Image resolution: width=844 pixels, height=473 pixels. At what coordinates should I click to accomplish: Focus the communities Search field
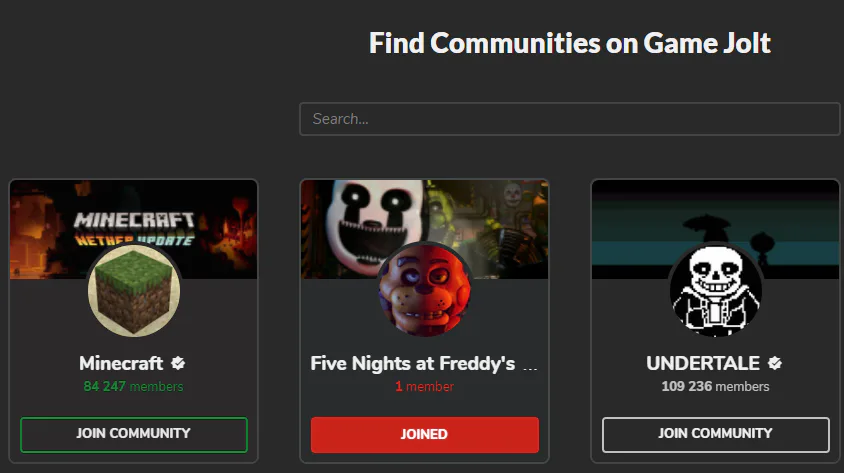pos(569,119)
